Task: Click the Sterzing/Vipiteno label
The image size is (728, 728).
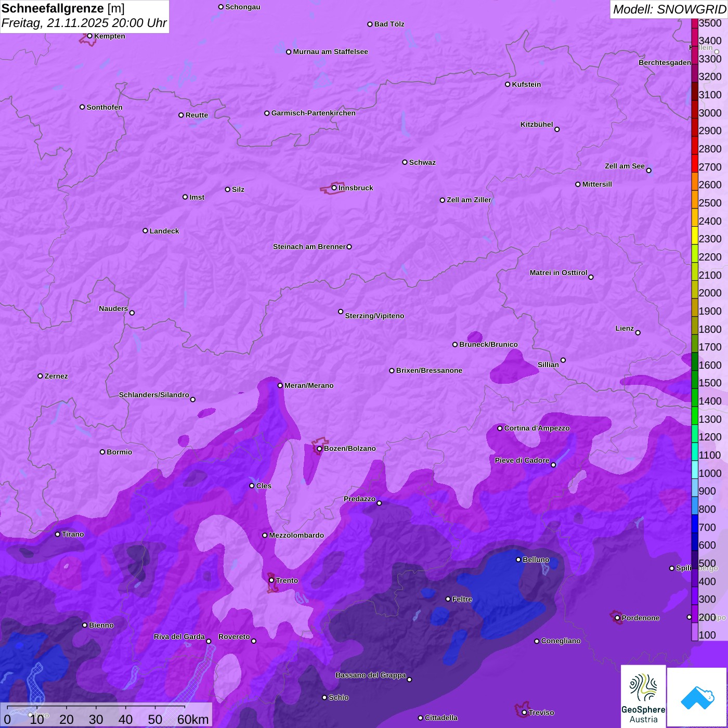Action: coord(374,316)
